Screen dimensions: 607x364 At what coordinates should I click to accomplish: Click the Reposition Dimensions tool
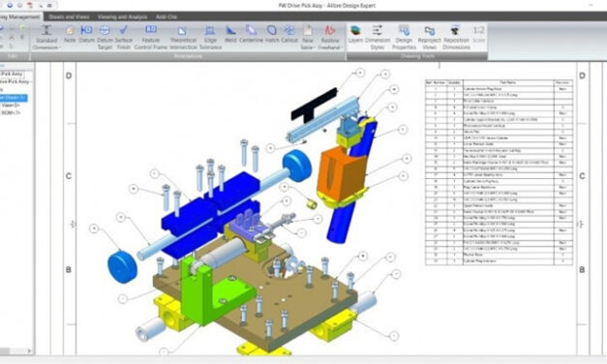456,37
